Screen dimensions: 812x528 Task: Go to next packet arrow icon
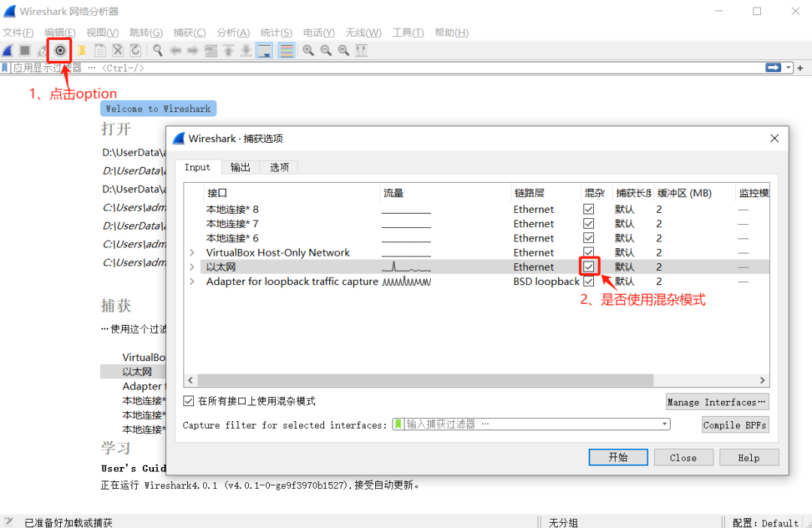point(193,50)
